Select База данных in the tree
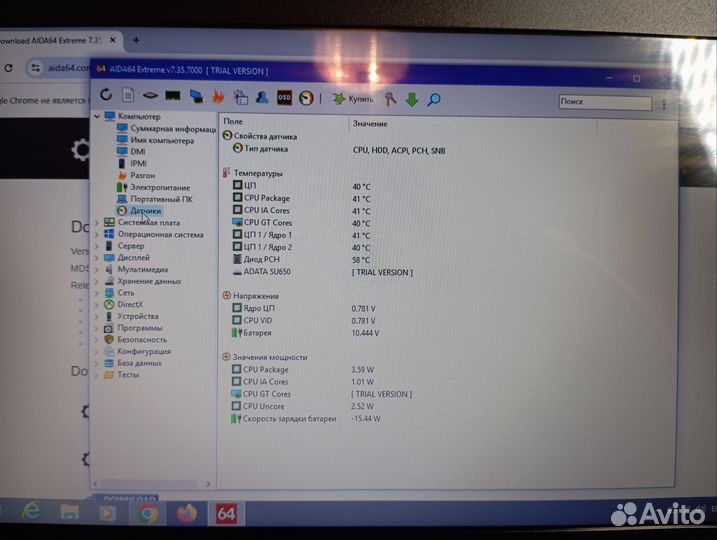Viewport: 717px width, 540px height. coord(139,363)
